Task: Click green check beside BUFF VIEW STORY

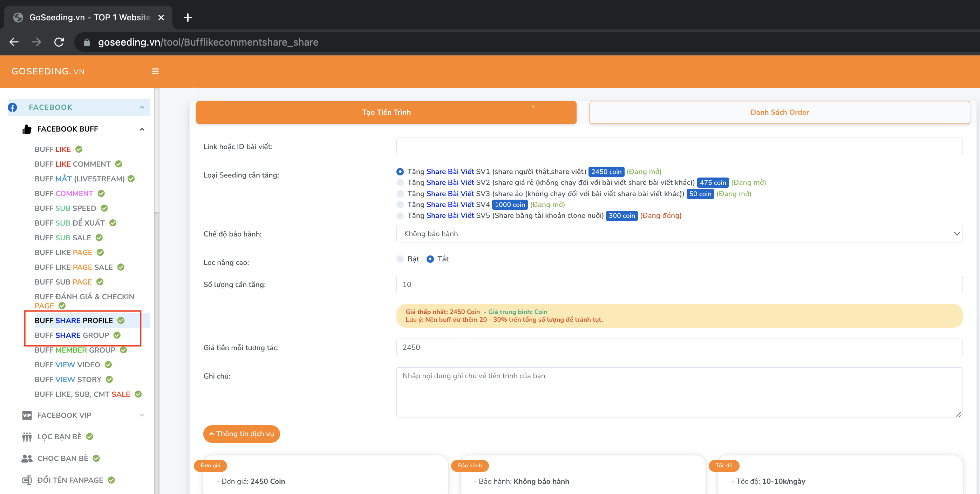Action: coord(109,379)
